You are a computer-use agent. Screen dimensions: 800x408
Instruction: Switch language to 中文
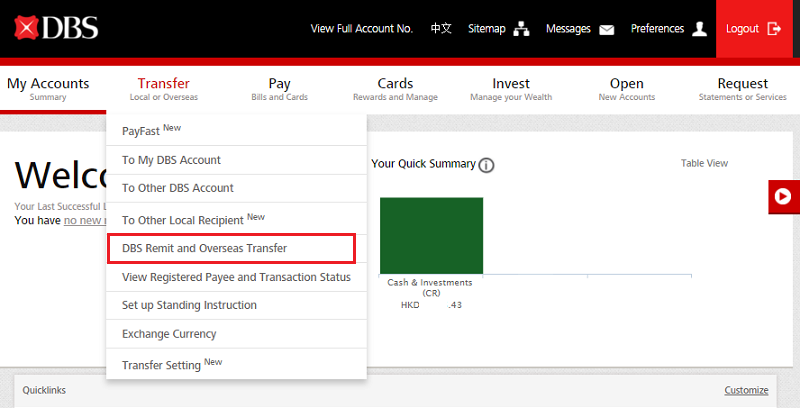440,29
